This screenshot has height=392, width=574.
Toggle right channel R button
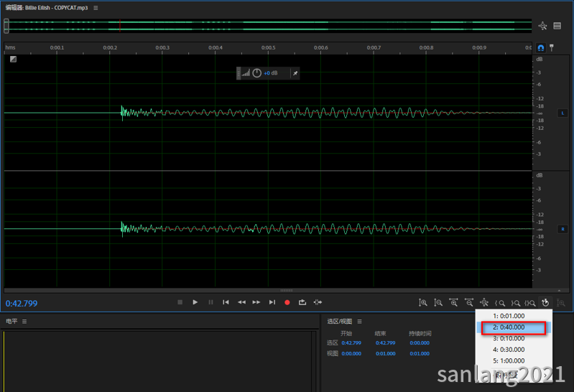(x=563, y=229)
